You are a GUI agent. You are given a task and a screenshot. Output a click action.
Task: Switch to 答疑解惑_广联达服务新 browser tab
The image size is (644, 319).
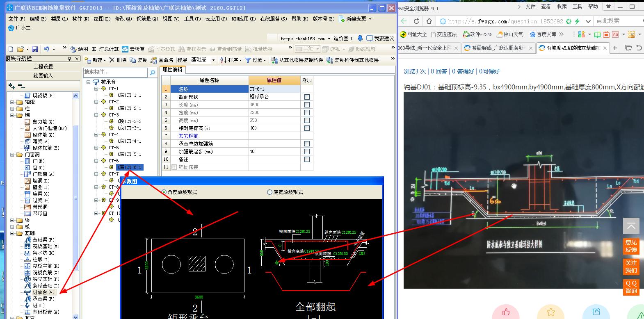pyautogui.click(x=498, y=48)
